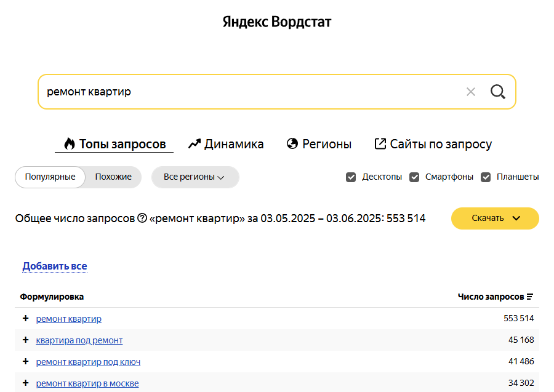
Task: Add 'ремонт квартир в москве' with its plus icon
Action: point(25,383)
